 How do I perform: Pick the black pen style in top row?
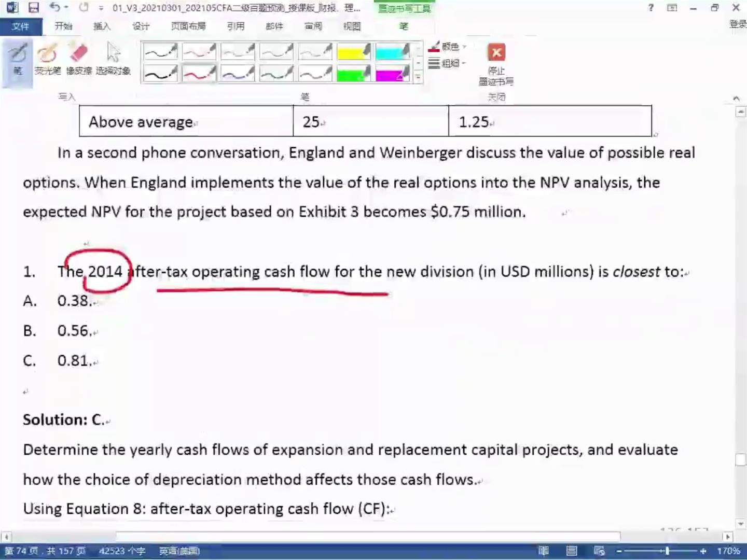pyautogui.click(x=160, y=51)
